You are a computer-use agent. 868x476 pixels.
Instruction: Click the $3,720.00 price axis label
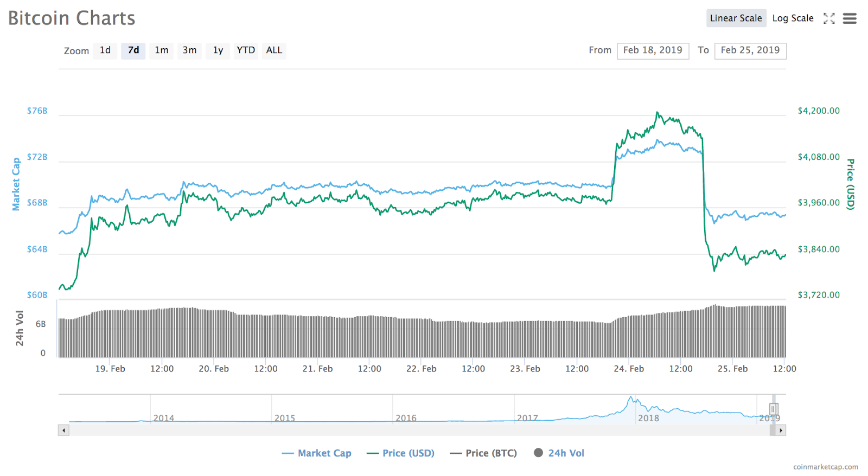click(819, 295)
